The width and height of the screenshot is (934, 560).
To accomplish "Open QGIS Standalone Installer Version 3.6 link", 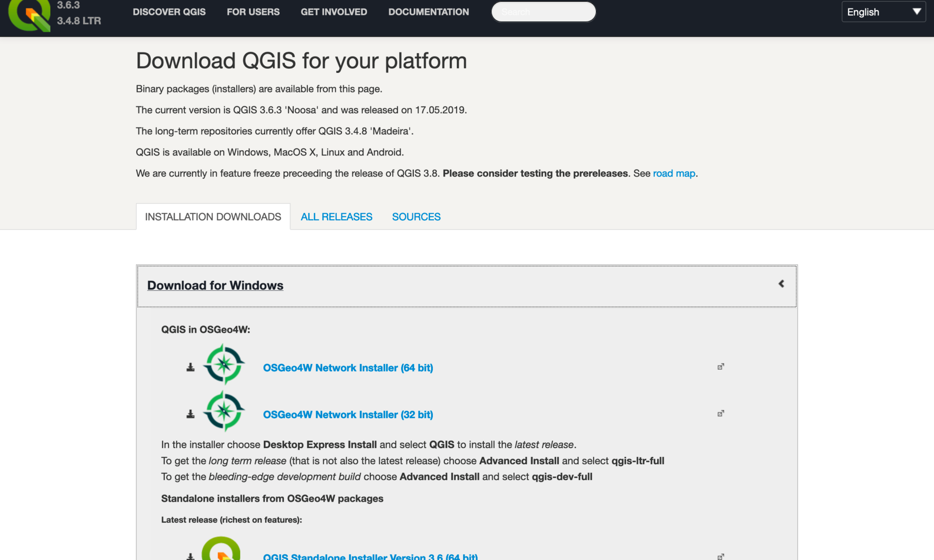I will 370,556.
